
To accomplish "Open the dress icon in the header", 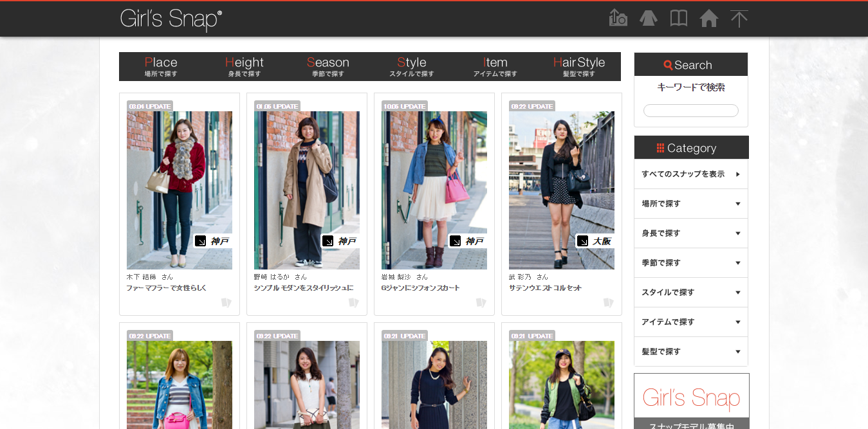I will 648,18.
